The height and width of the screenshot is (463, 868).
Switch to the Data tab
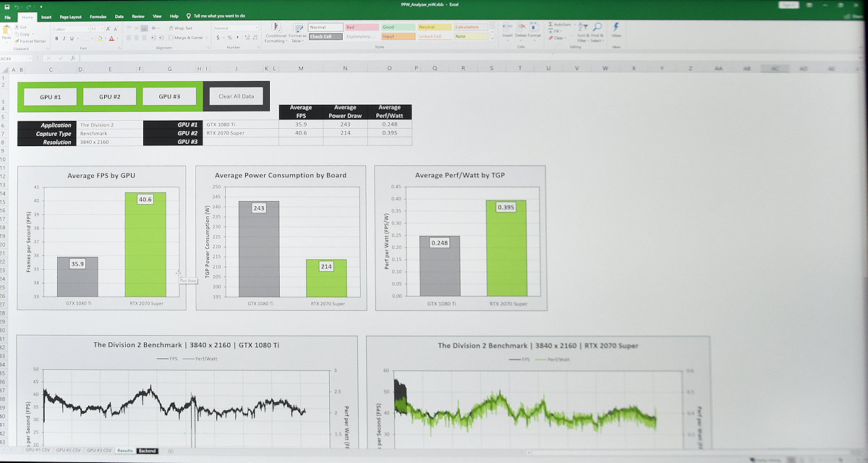click(x=119, y=15)
